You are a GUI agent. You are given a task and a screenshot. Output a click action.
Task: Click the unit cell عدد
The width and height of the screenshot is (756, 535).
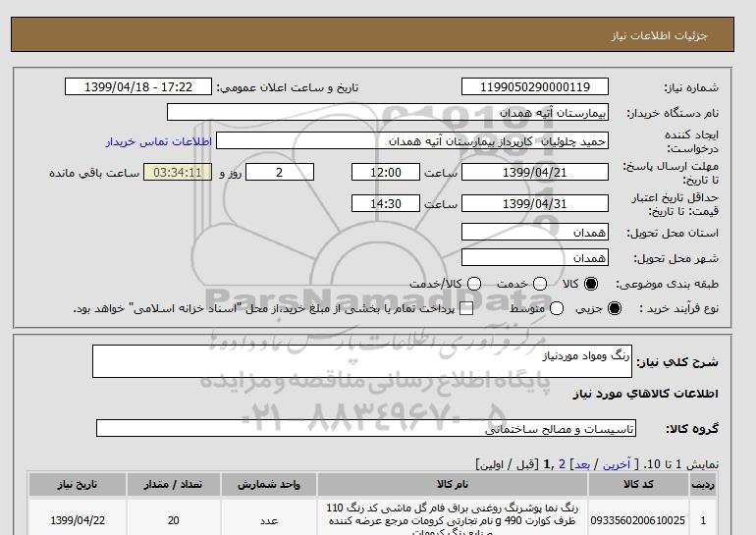[269, 520]
